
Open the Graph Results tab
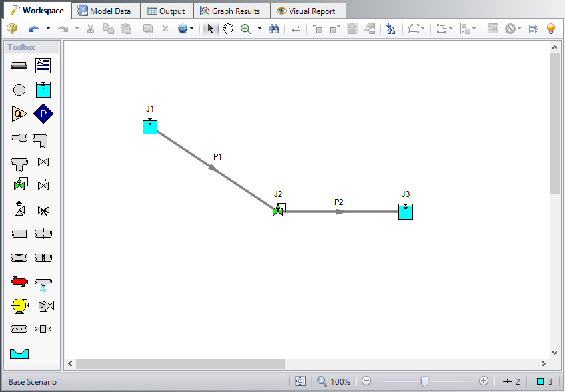(231, 11)
